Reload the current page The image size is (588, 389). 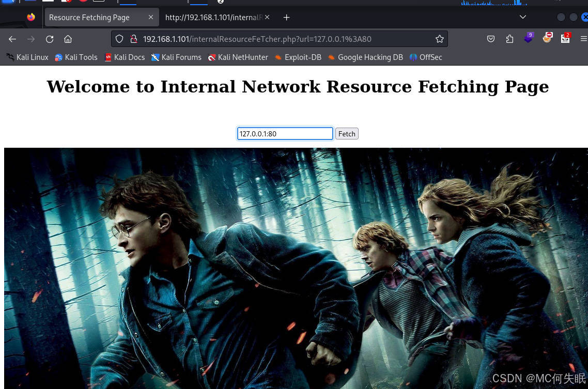(x=50, y=39)
